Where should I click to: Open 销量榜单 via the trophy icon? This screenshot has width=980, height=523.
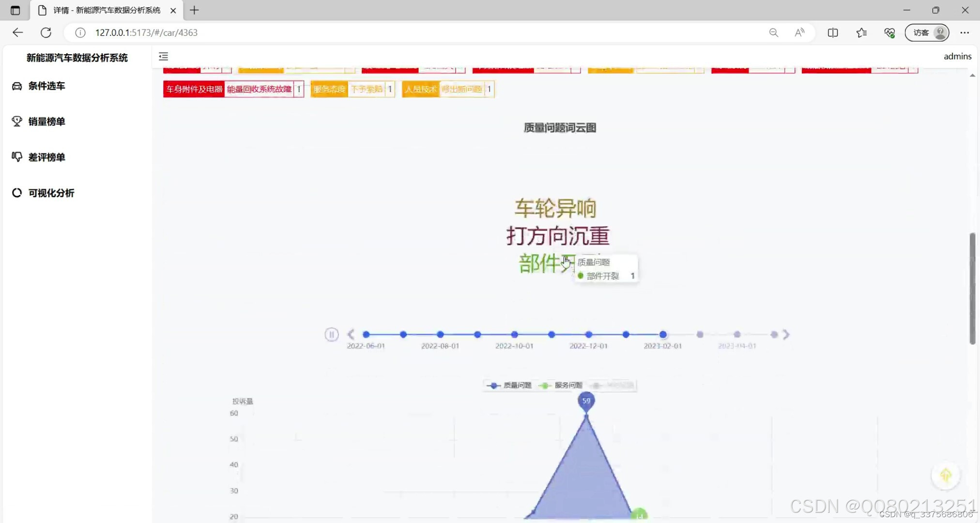[x=16, y=122]
